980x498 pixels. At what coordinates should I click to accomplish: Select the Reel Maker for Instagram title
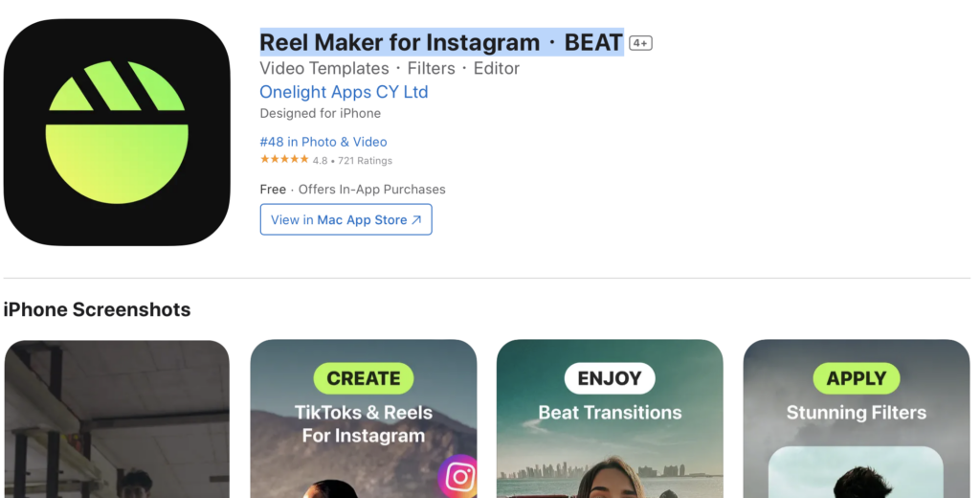441,42
